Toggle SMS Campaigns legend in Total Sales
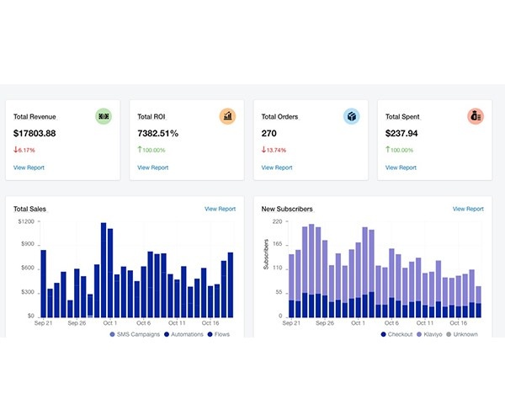The width and height of the screenshot is (505, 420). pos(135,334)
